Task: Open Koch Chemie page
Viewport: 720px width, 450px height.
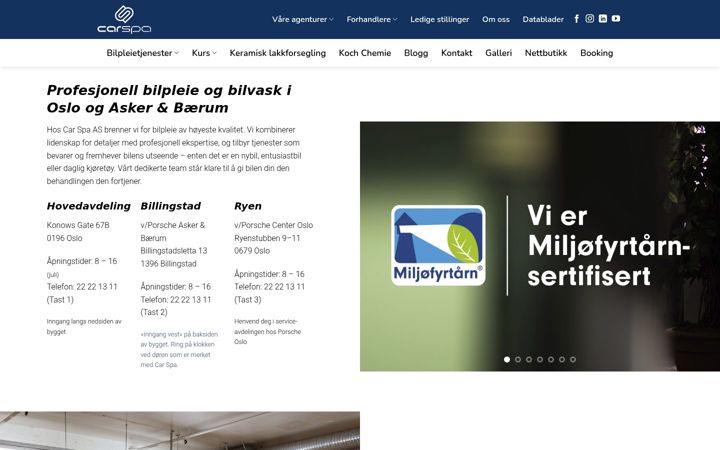Action: tap(365, 53)
